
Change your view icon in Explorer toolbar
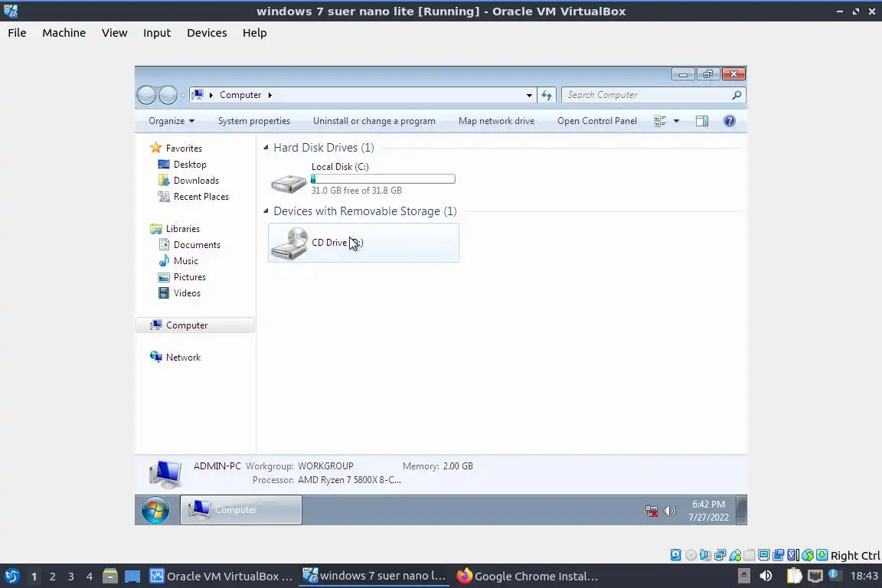[660, 121]
